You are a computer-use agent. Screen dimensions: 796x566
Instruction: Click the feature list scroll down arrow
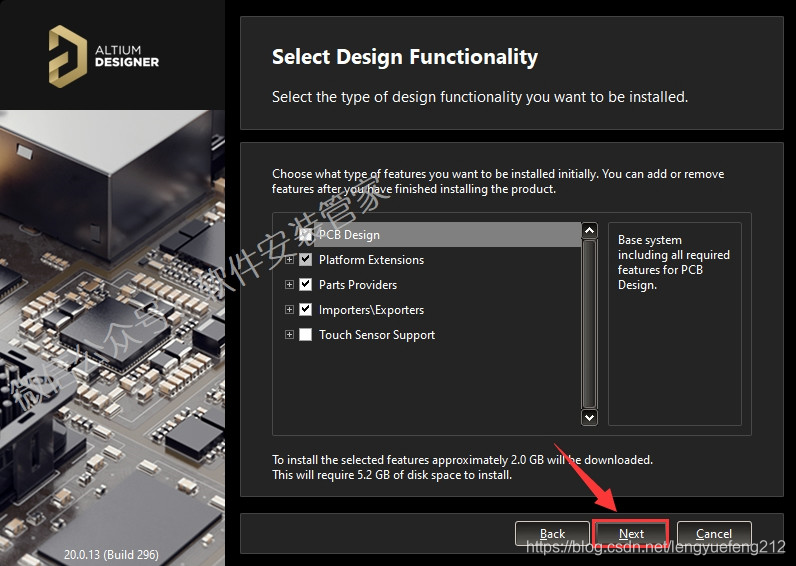[x=589, y=418]
